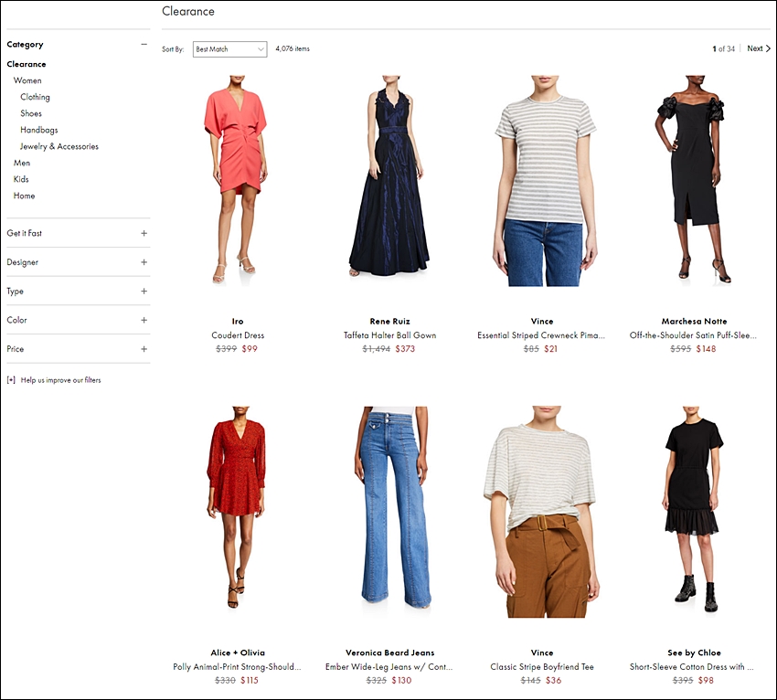Image resolution: width=777 pixels, height=700 pixels.
Task: Click the 1 of 34 page indicator
Action: [723, 48]
